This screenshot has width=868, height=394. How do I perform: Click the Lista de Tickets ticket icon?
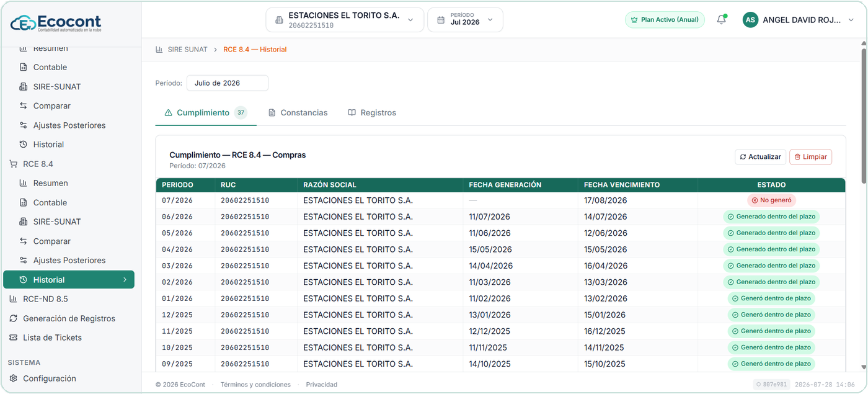tap(13, 338)
